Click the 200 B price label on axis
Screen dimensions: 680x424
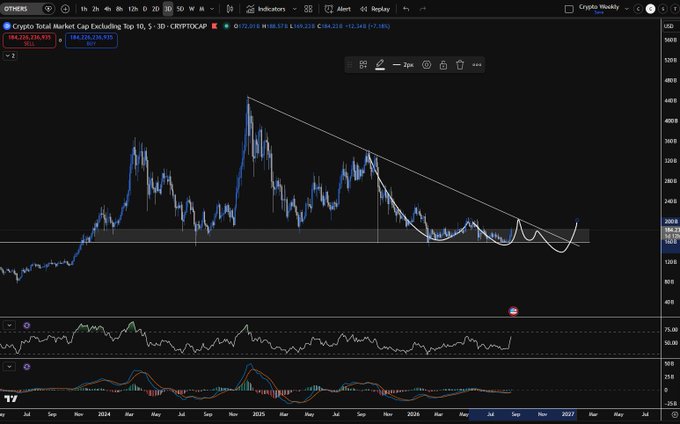[x=671, y=221]
